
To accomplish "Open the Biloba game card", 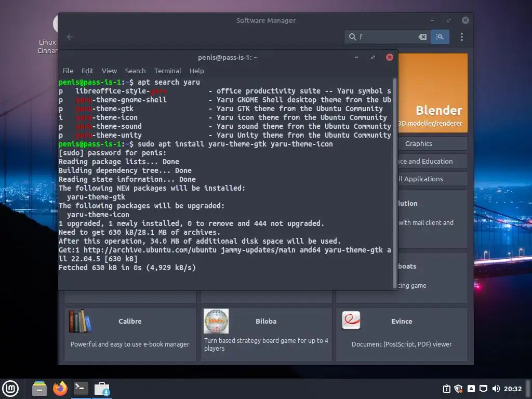I will tap(266, 334).
